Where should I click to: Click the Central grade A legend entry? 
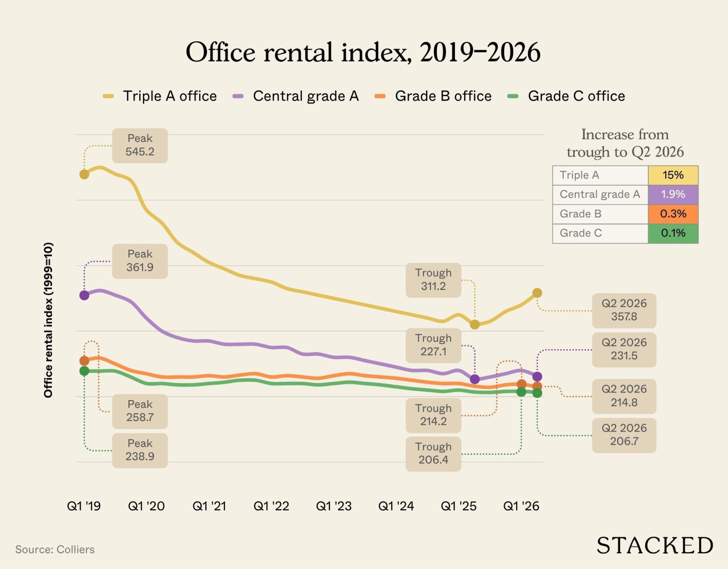click(x=296, y=96)
